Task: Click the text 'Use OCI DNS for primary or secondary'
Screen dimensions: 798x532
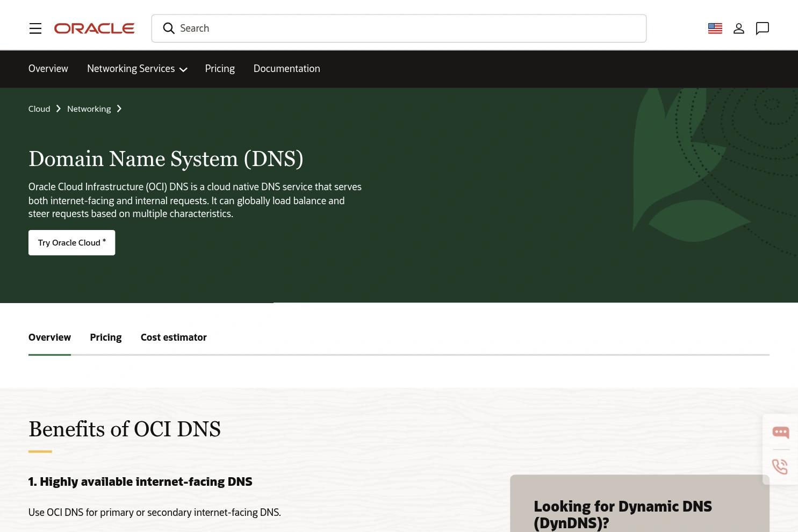Action: point(110,513)
